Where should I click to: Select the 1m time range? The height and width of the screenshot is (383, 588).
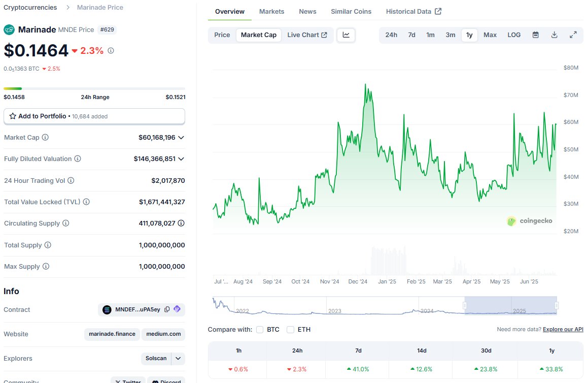[x=431, y=35]
